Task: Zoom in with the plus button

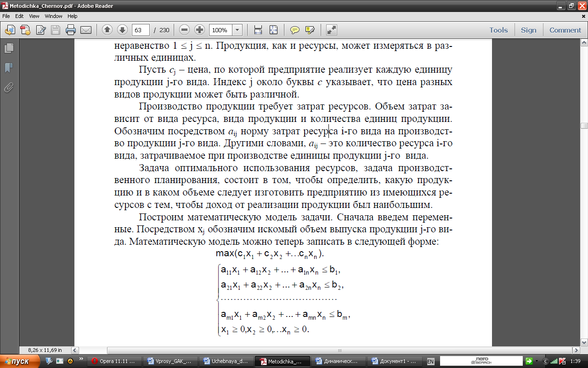Action: pos(199,30)
